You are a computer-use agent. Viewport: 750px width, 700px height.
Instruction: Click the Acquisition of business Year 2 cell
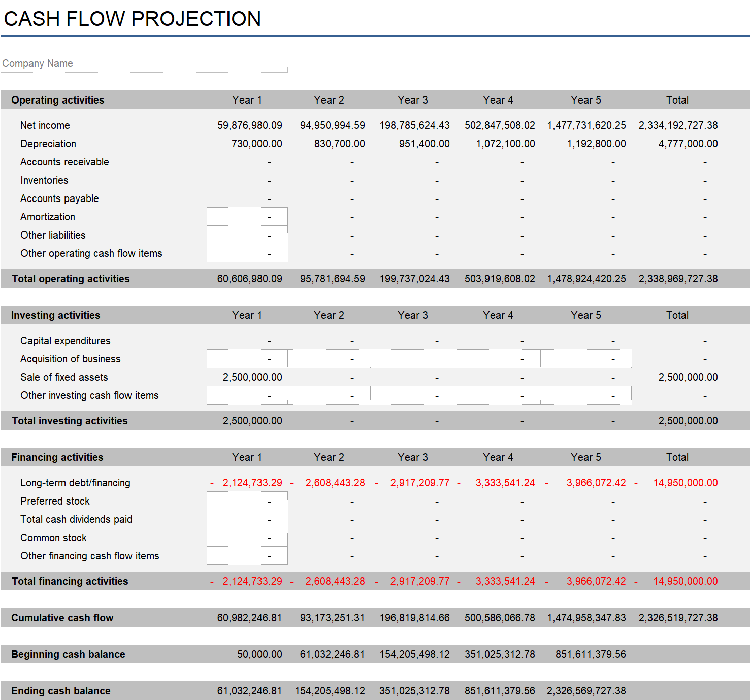click(x=329, y=358)
